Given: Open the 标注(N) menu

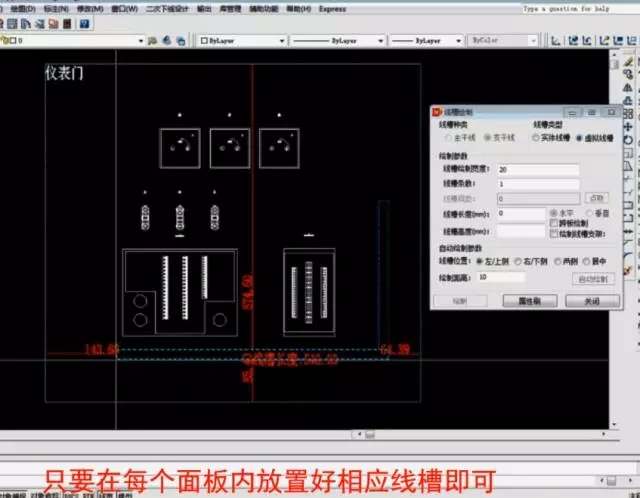Looking at the screenshot, I should pos(56,9).
